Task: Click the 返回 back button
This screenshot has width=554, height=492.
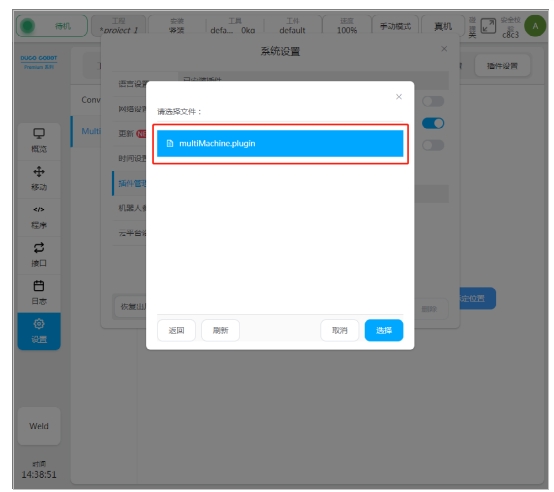Action: pyautogui.click(x=176, y=330)
